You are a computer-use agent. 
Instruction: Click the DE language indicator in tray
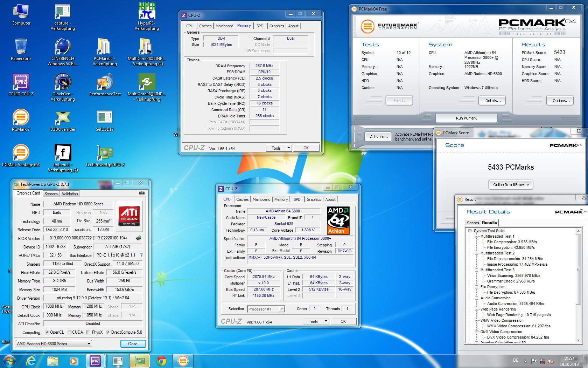515,360
